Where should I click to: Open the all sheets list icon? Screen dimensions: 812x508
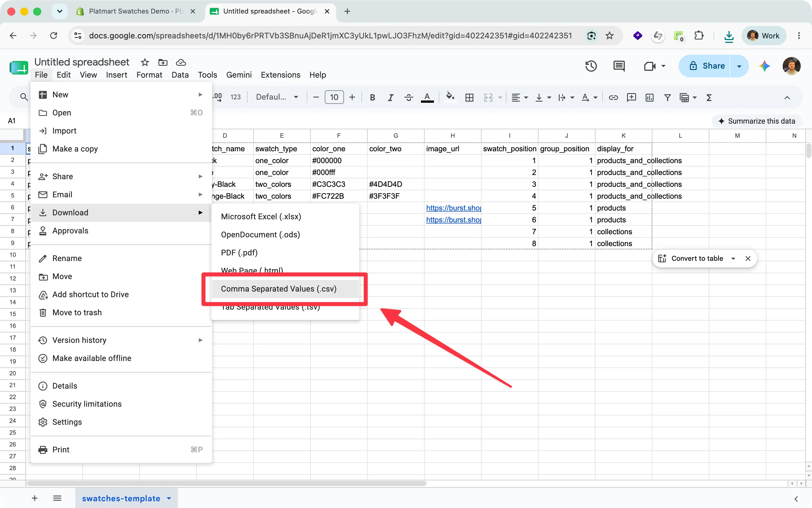(x=57, y=498)
